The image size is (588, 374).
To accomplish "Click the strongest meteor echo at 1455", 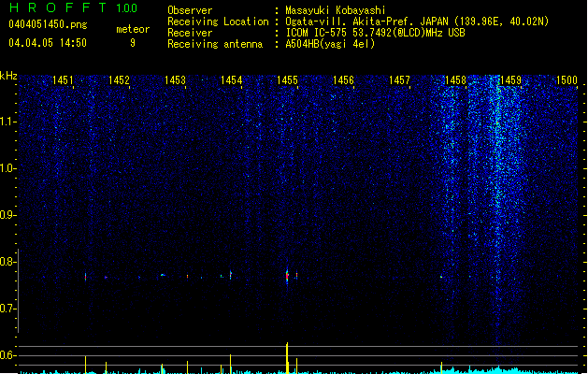I will pyautogui.click(x=287, y=277).
